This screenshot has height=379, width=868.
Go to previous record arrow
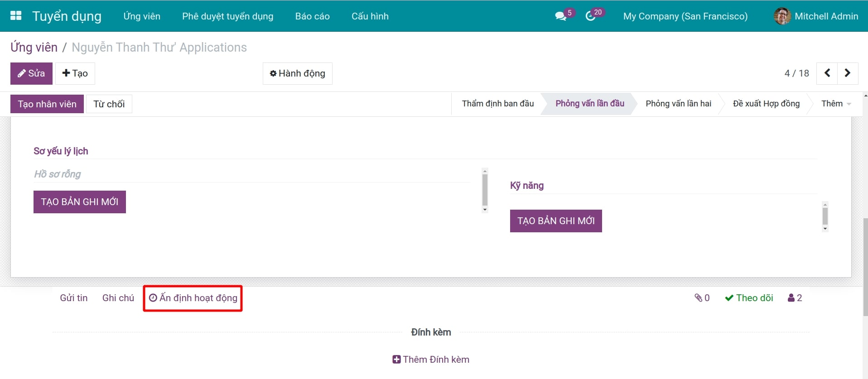pyautogui.click(x=827, y=73)
